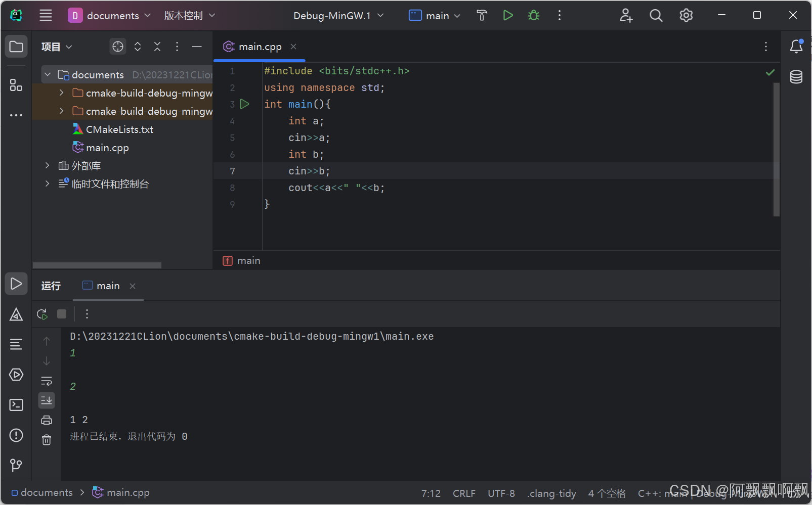Expand the 外部库 tree node

pyautogui.click(x=47, y=165)
